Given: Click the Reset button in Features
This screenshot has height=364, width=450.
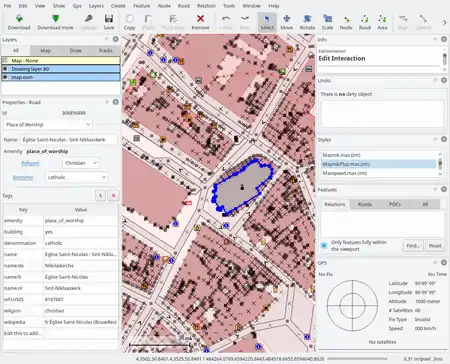Looking at the screenshot, I should tap(435, 246).
